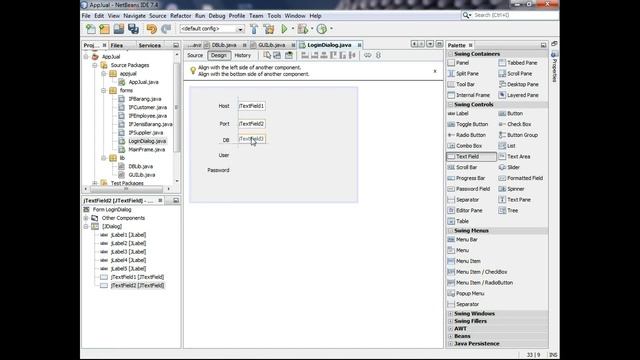This screenshot has height=360, width=640.
Task: Click the Center Vertically designer icon
Action: point(352,55)
